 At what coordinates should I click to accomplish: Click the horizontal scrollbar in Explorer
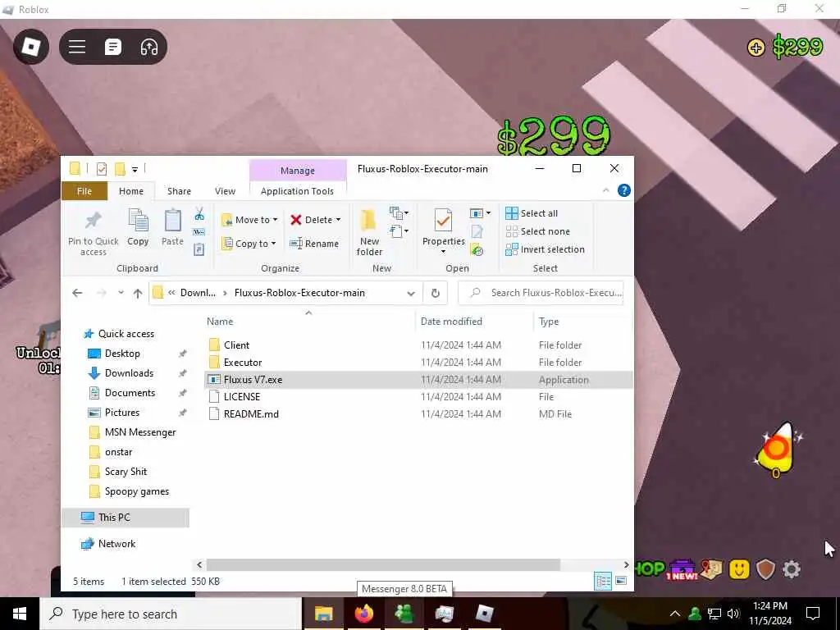tap(383, 564)
